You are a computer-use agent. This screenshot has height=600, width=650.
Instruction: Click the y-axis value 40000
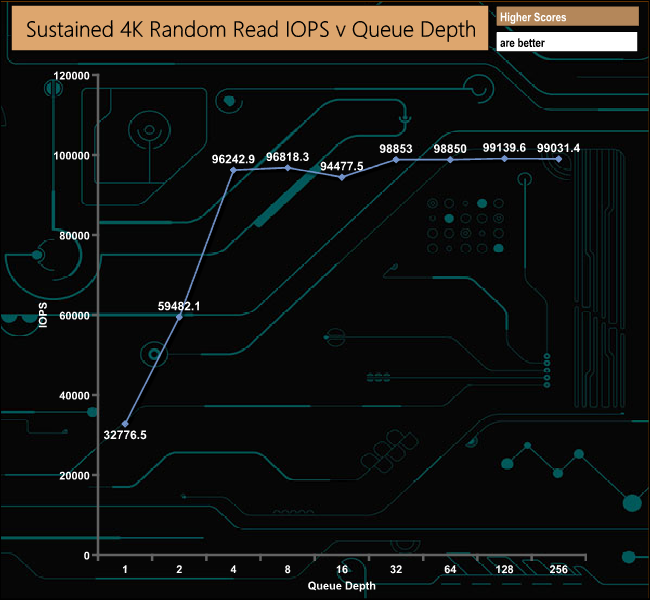pos(75,396)
